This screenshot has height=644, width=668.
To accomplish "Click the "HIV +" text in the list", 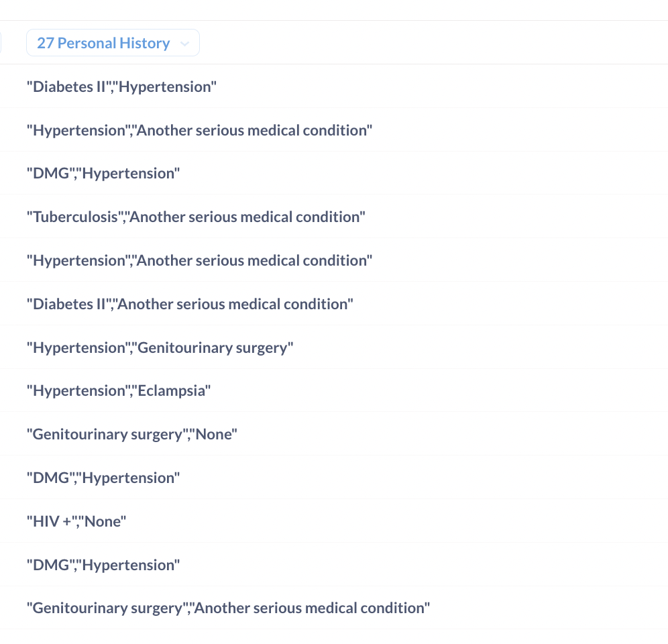I will (50, 521).
